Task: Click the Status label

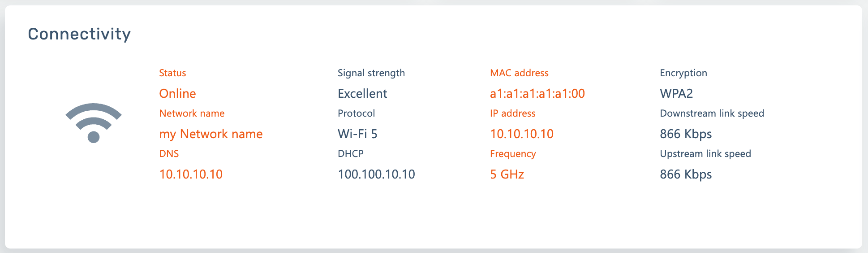Action: coord(172,73)
